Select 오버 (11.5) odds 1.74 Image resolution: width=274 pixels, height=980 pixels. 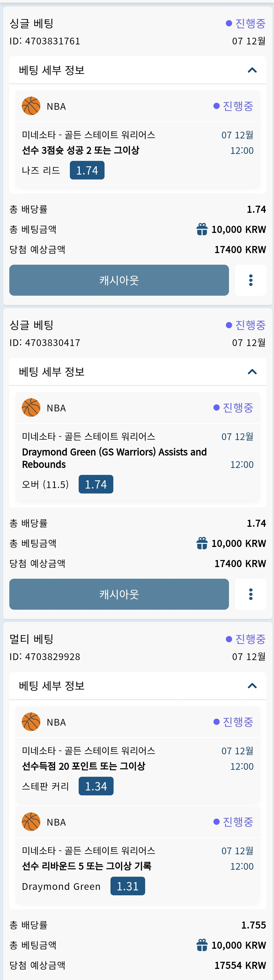pyautogui.click(x=96, y=484)
